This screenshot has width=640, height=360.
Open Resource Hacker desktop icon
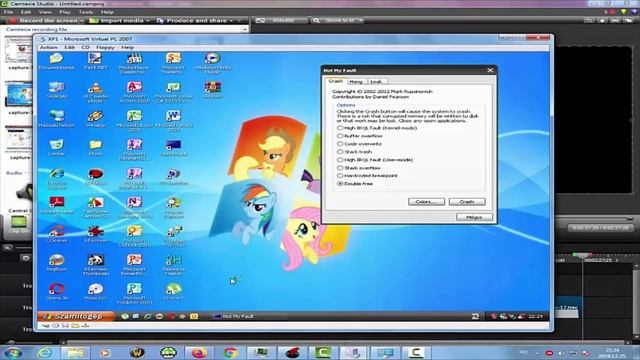pyautogui.click(x=173, y=265)
